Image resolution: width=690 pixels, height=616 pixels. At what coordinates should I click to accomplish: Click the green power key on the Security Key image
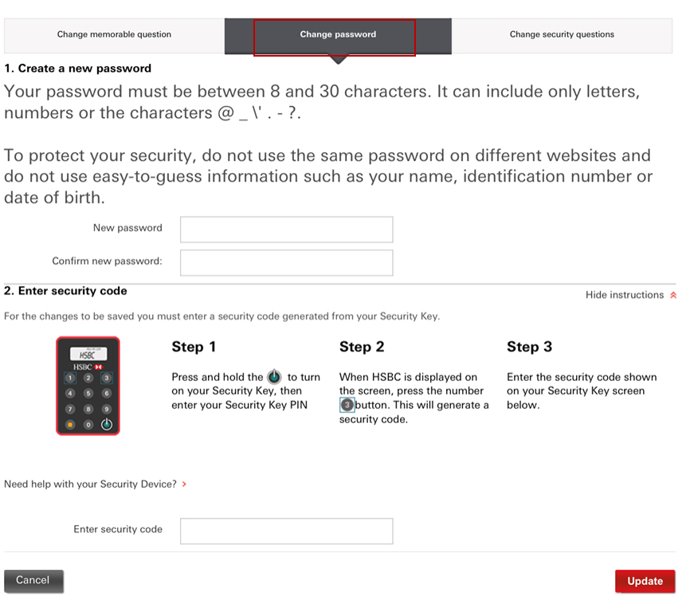coord(106,424)
